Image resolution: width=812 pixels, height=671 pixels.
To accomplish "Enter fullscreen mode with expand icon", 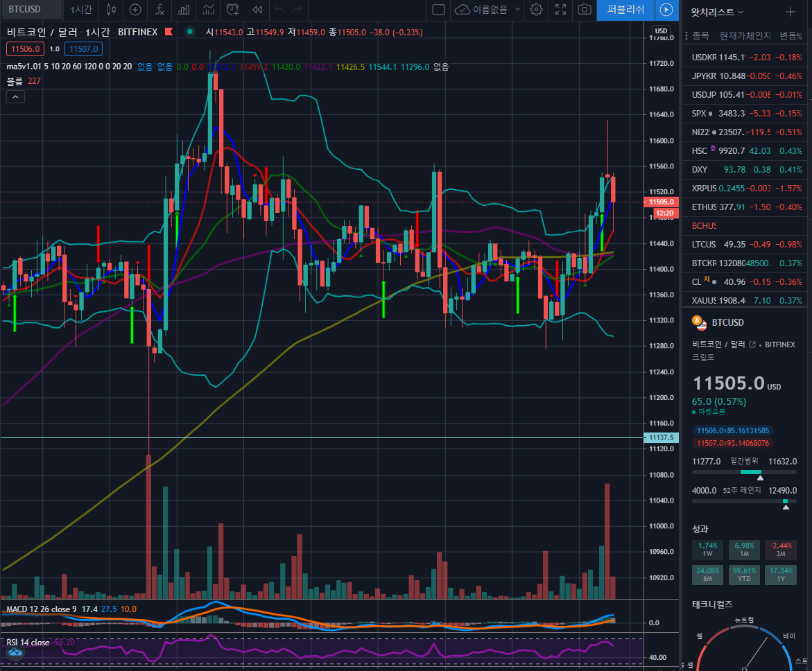I will tap(560, 9).
